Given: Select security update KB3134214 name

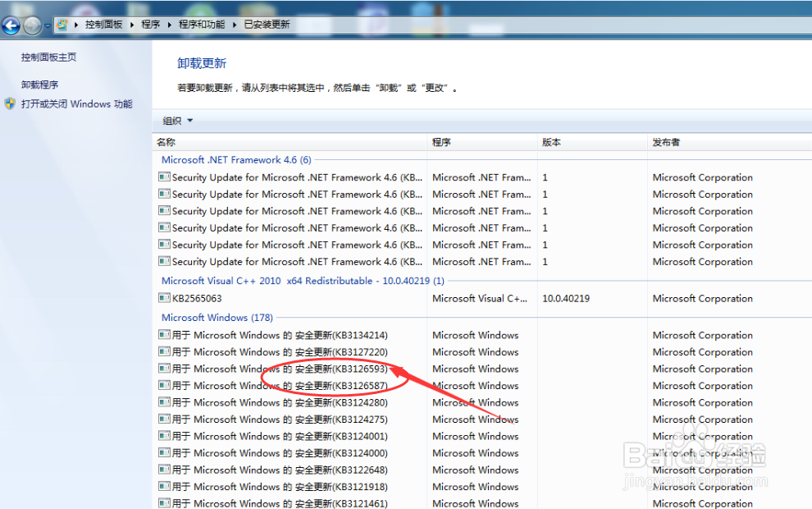Looking at the screenshot, I should tap(280, 335).
